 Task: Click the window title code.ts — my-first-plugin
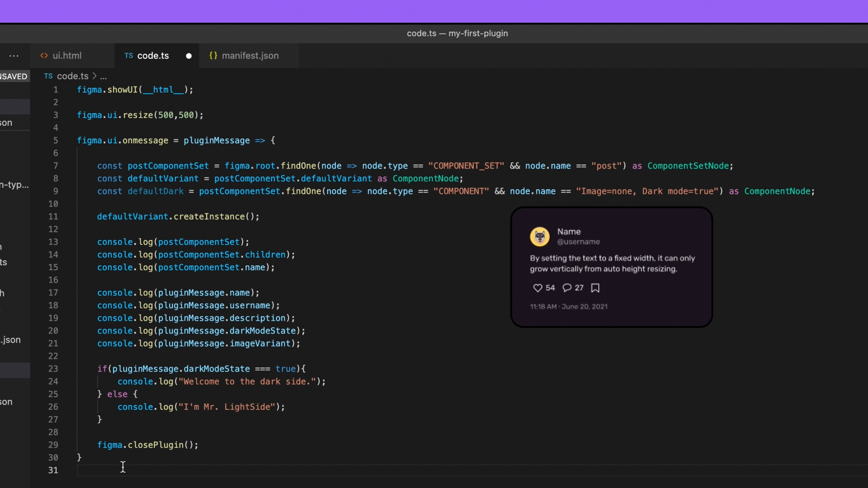point(457,33)
